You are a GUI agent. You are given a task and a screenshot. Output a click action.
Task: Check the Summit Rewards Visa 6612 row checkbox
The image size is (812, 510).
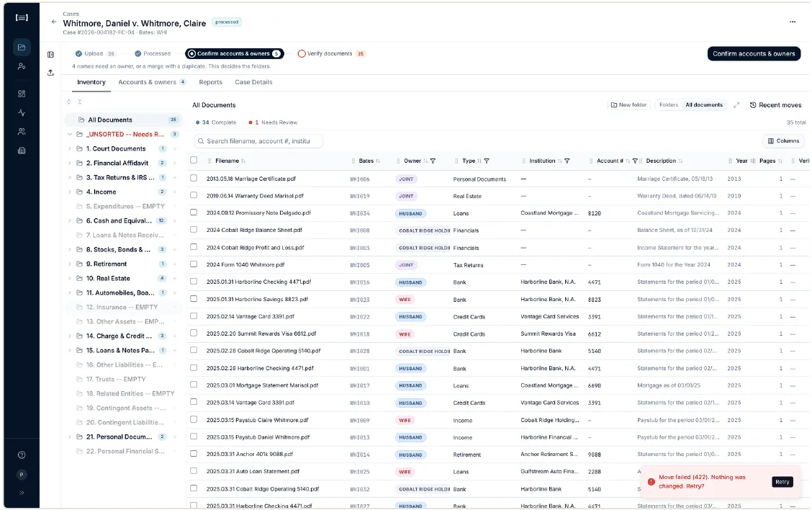click(x=194, y=333)
